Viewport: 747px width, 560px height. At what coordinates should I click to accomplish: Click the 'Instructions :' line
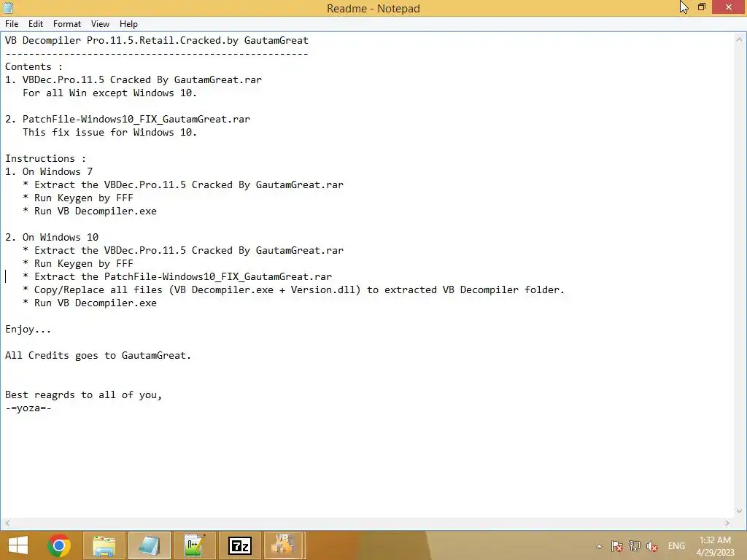(46, 158)
